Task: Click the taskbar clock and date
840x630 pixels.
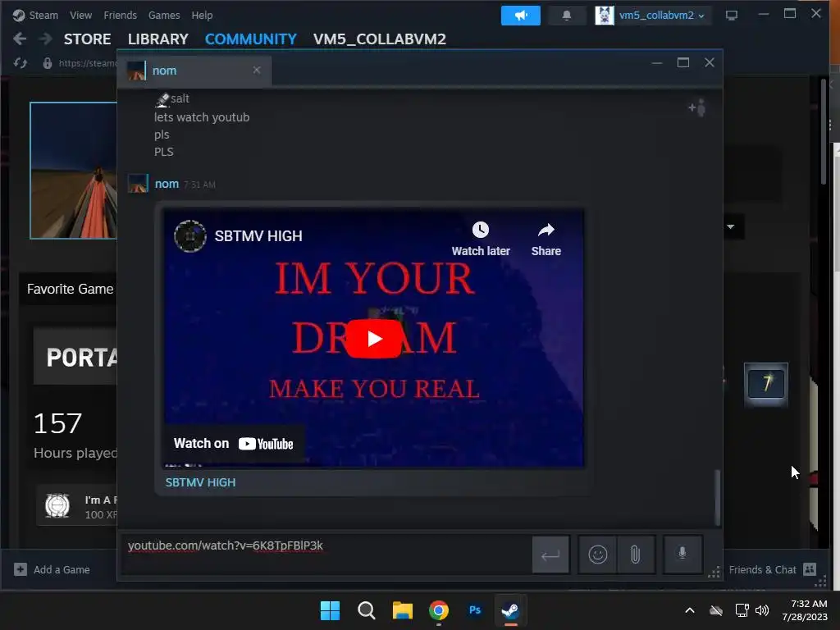Action: (x=805, y=610)
